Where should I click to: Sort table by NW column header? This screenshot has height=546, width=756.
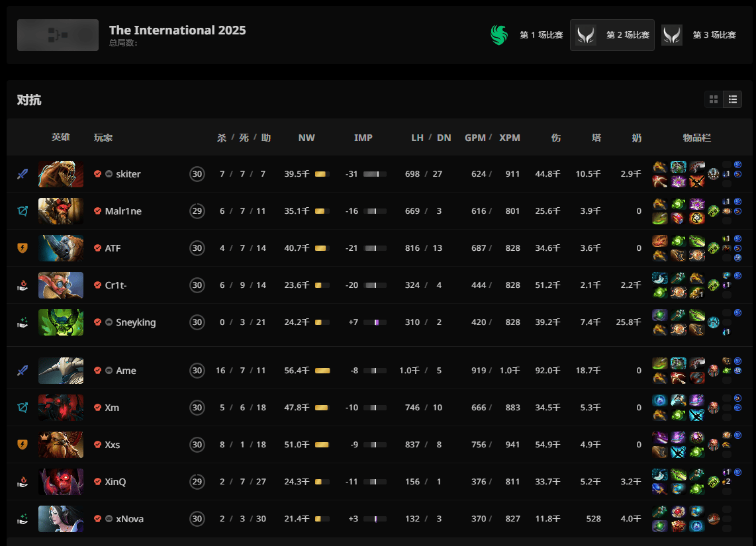(307, 138)
